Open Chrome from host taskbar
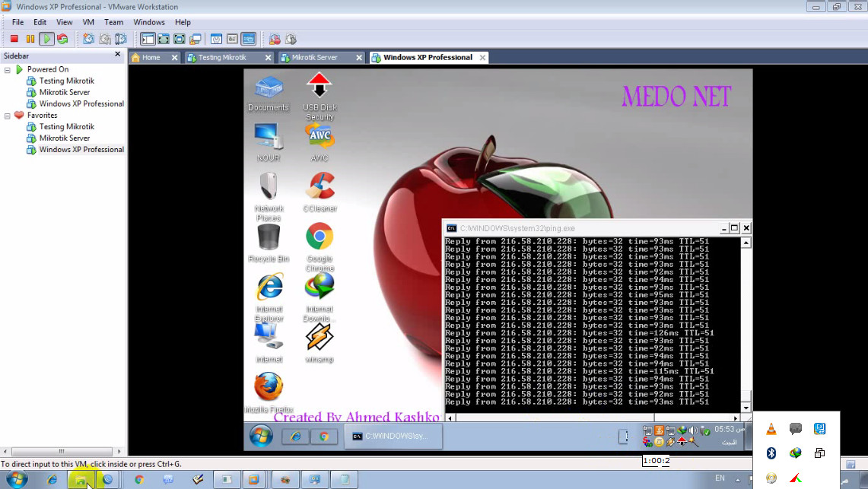 (x=139, y=479)
